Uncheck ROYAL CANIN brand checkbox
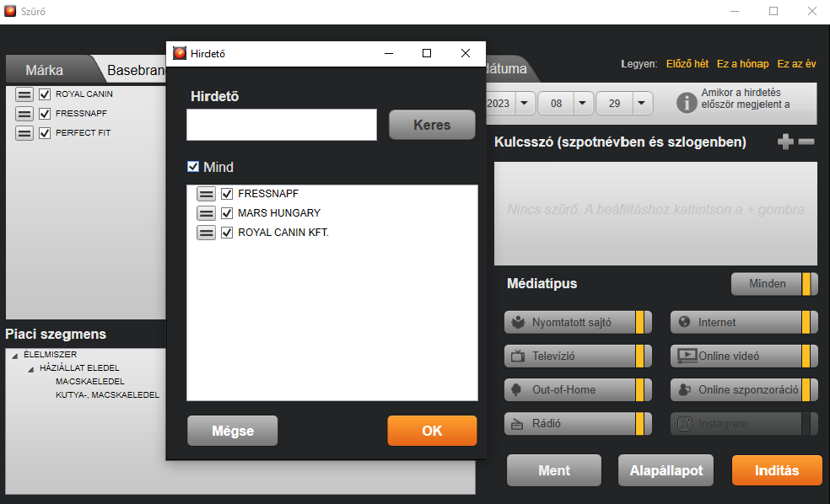Screen dimensions: 830x504 coord(45,94)
